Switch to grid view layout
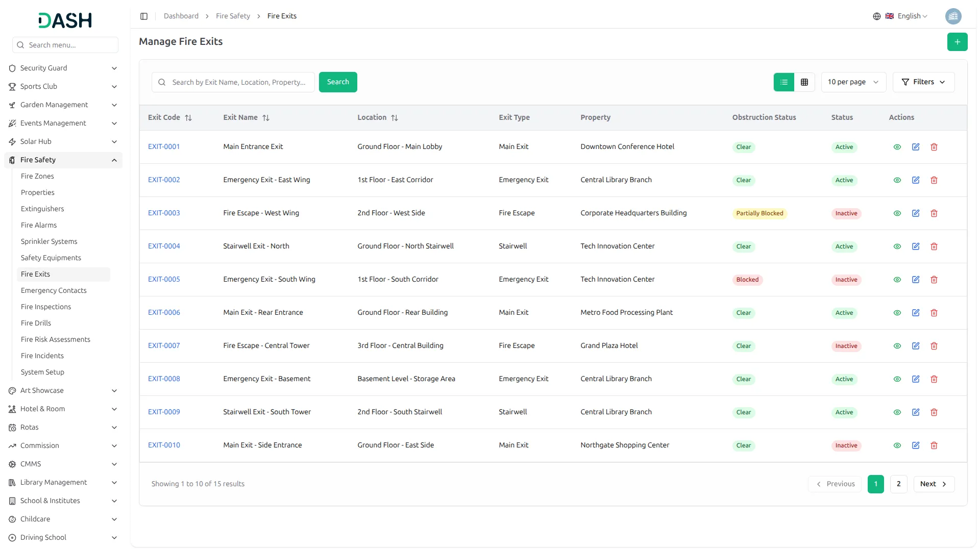The height and width of the screenshot is (551, 980). pyautogui.click(x=804, y=82)
